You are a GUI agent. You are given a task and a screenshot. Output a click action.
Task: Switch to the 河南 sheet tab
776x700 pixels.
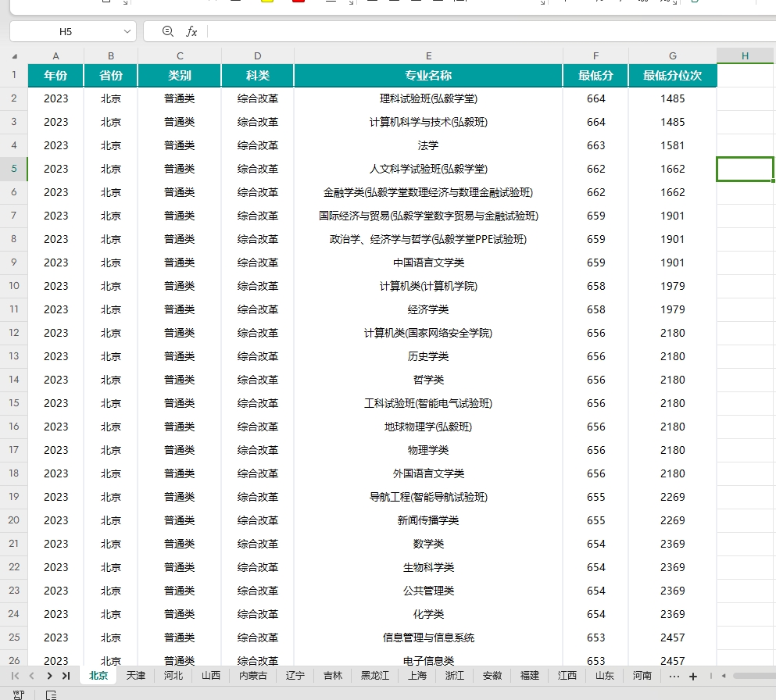point(641,676)
